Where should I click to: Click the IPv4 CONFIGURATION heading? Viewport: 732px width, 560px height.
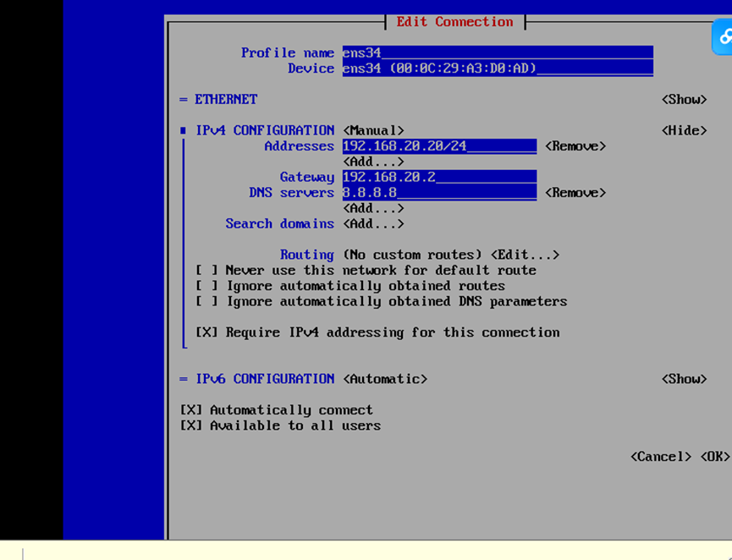coord(265,130)
